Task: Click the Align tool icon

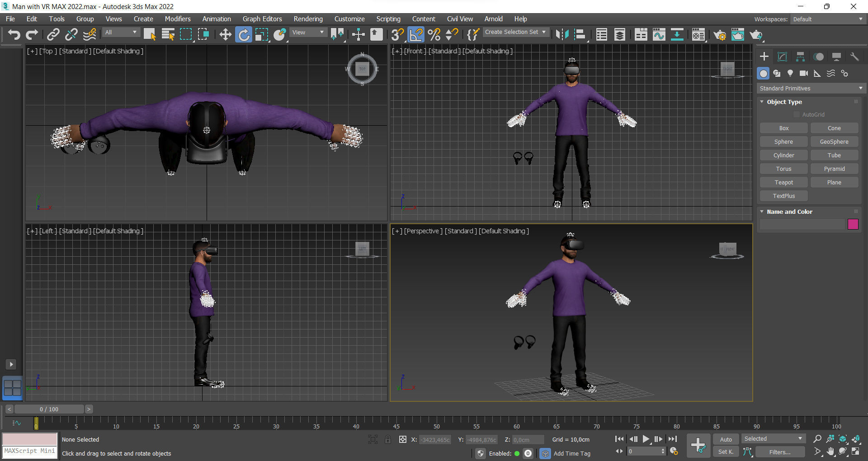Action: [580, 35]
